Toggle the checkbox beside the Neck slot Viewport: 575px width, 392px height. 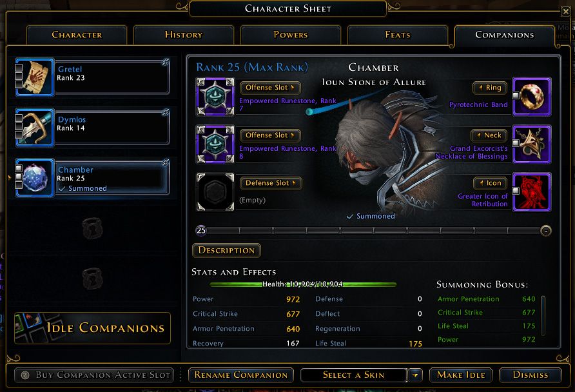[x=516, y=143]
